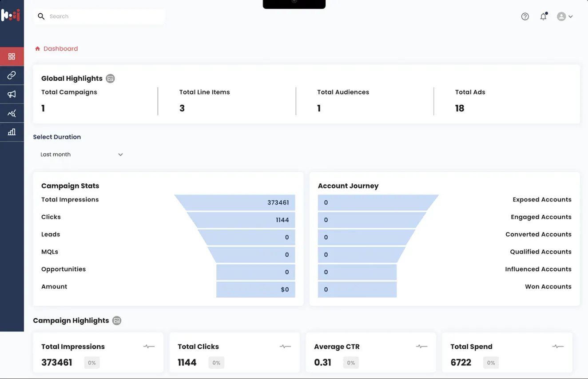Screen dimensions: 588x379
Task: Select the dashboard grid icon in sidebar
Action: tap(12, 56)
